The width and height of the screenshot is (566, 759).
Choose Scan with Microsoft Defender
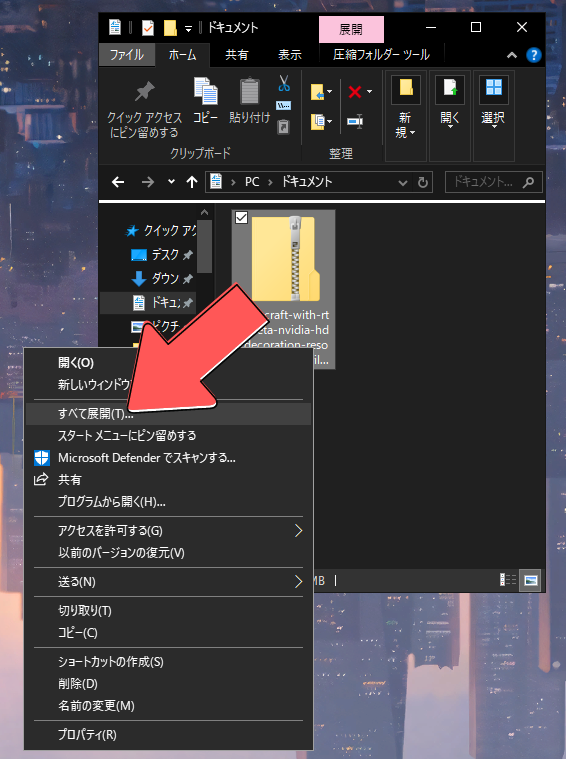(x=168, y=458)
